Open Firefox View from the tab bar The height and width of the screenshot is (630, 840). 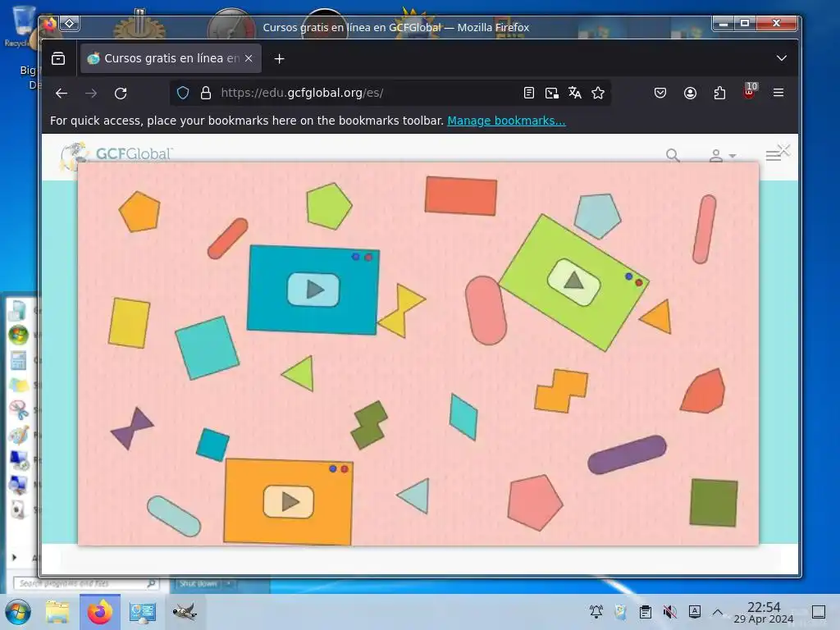tap(58, 58)
